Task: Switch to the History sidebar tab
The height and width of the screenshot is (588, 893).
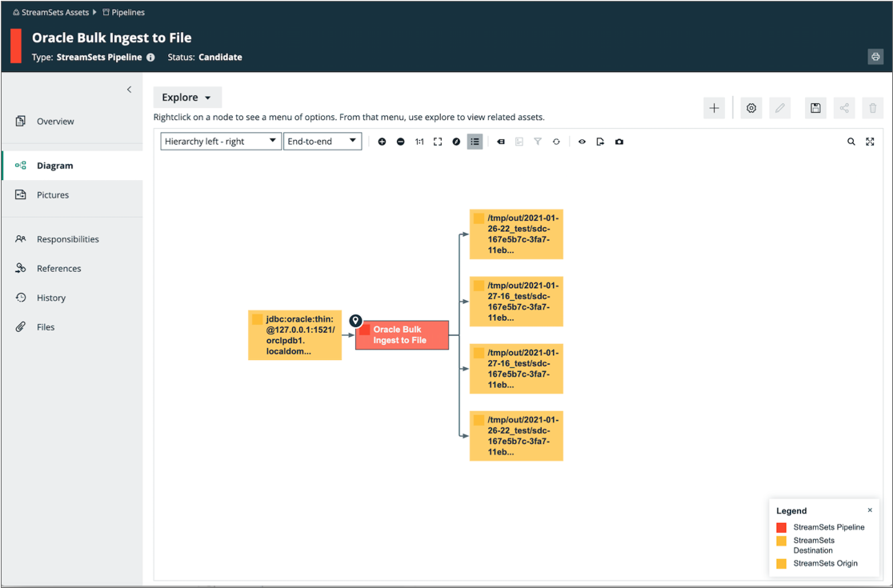Action: [51, 298]
